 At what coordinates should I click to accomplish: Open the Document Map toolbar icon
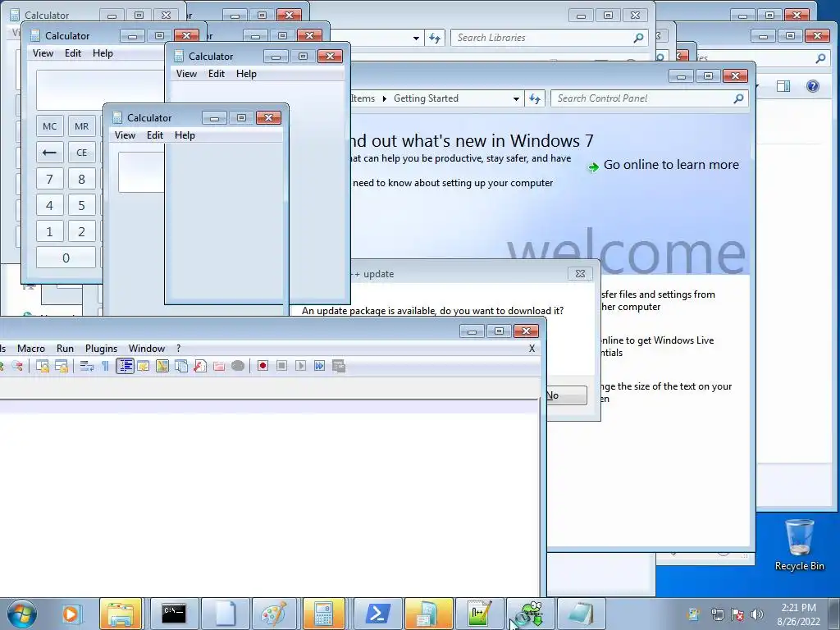point(162,366)
